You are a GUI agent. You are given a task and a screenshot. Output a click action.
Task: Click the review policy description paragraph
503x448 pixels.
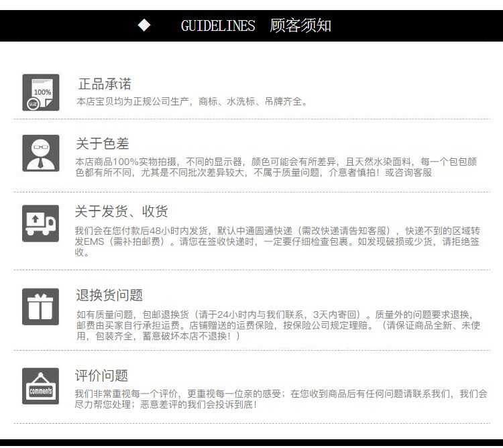[x=281, y=399]
